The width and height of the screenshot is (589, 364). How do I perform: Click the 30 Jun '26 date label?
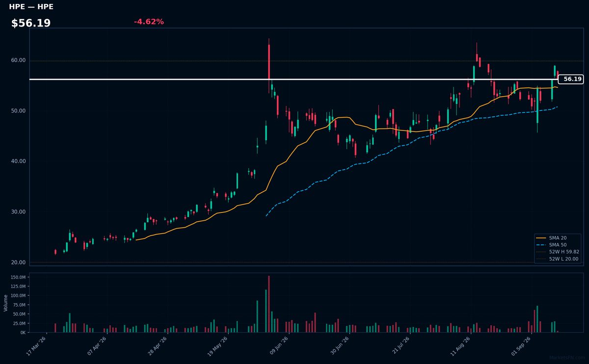point(339,346)
